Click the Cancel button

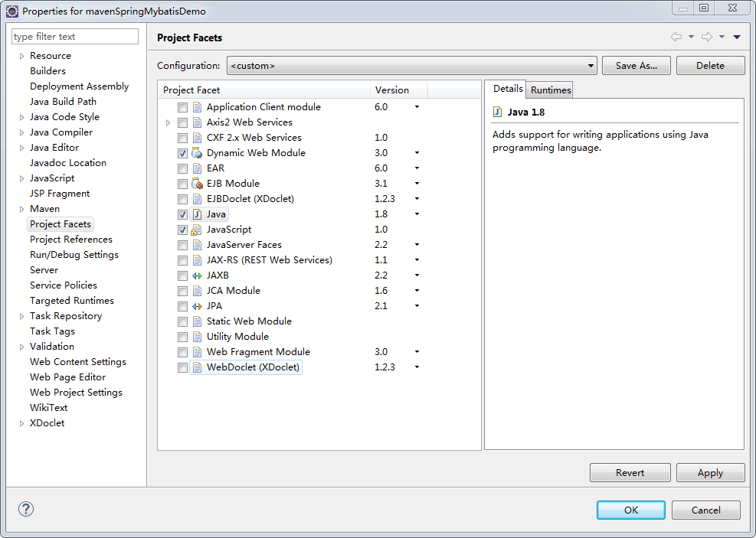tap(706, 510)
